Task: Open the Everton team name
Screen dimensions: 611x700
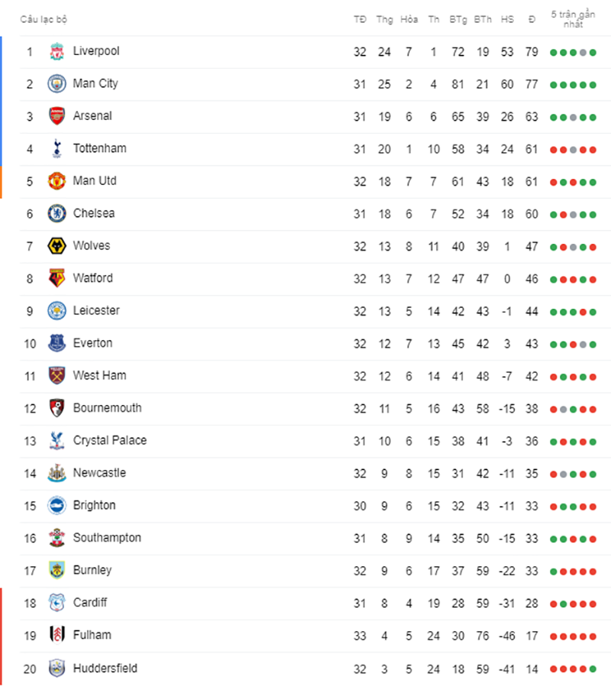Action: click(92, 343)
